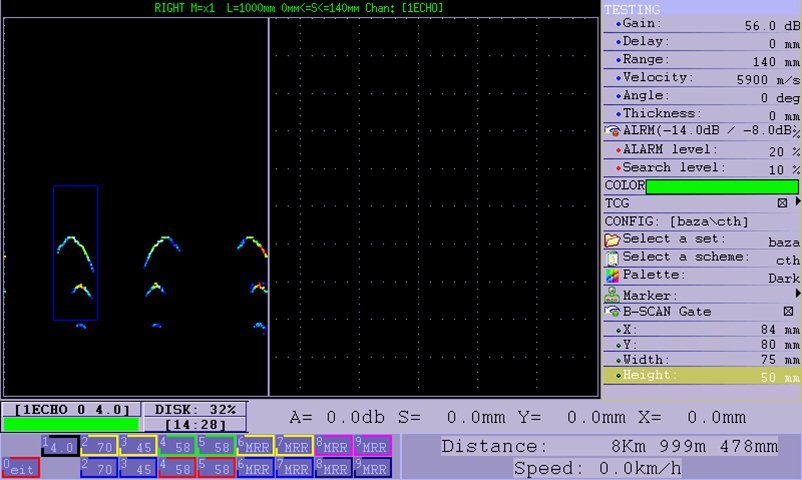Click the ALRM alarm icon
The image size is (802, 480).
coord(612,131)
